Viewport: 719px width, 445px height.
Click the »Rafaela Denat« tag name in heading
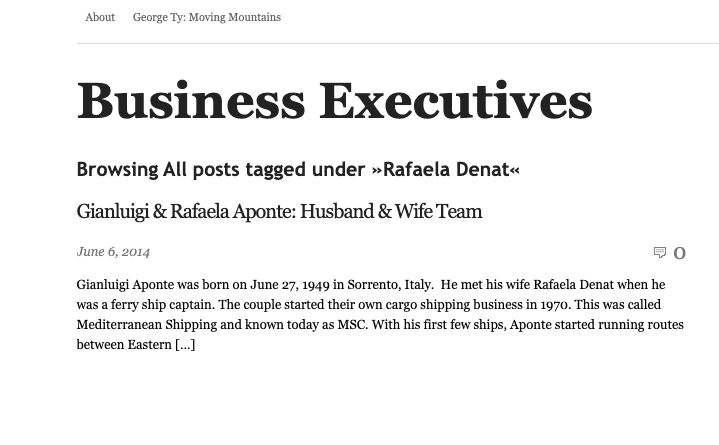coord(446,170)
